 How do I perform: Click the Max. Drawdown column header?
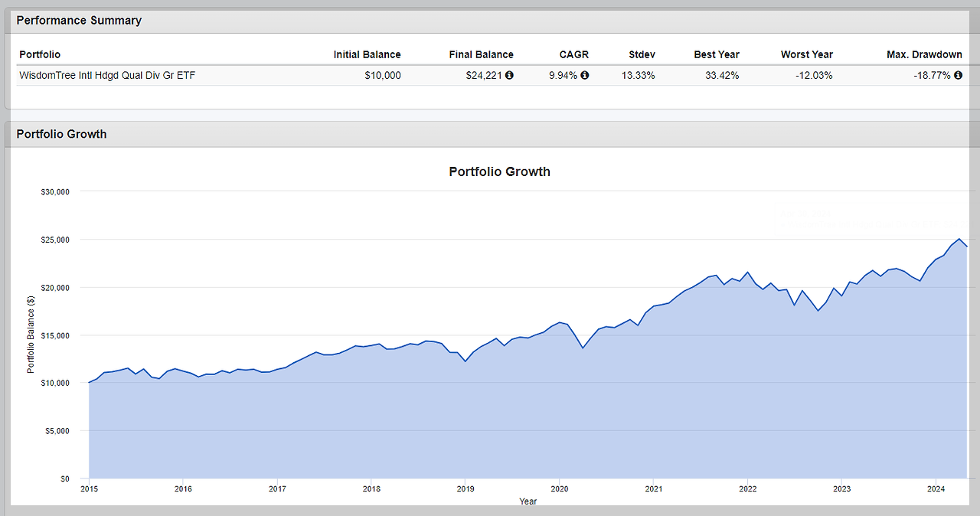[x=925, y=54]
